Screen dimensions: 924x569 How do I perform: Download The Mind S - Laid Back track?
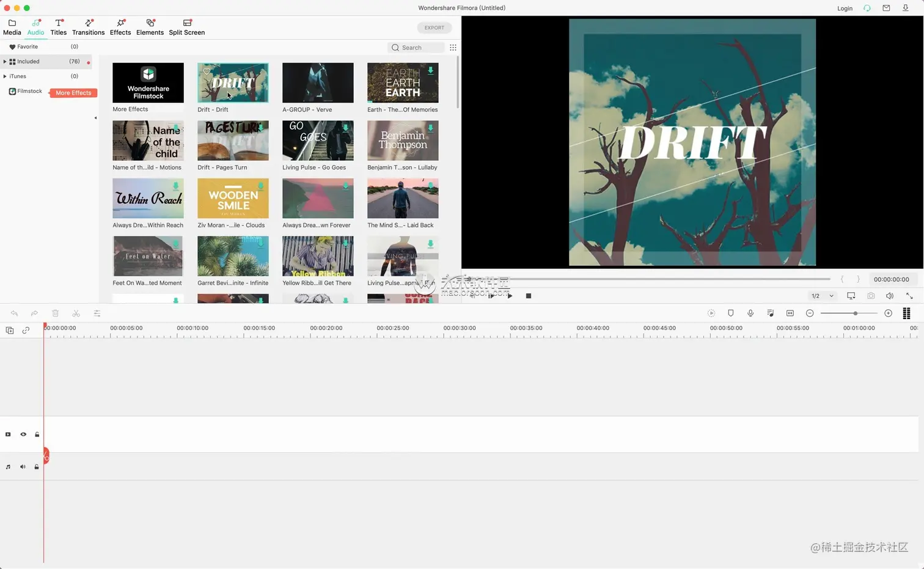(430, 186)
